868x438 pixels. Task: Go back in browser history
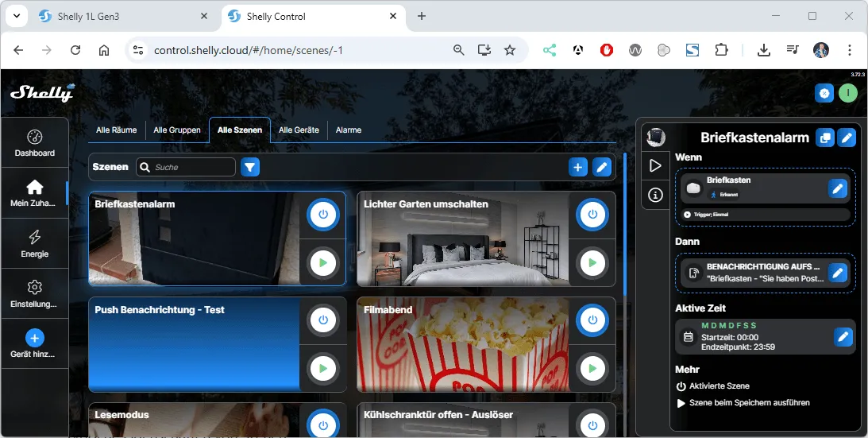pyautogui.click(x=18, y=50)
